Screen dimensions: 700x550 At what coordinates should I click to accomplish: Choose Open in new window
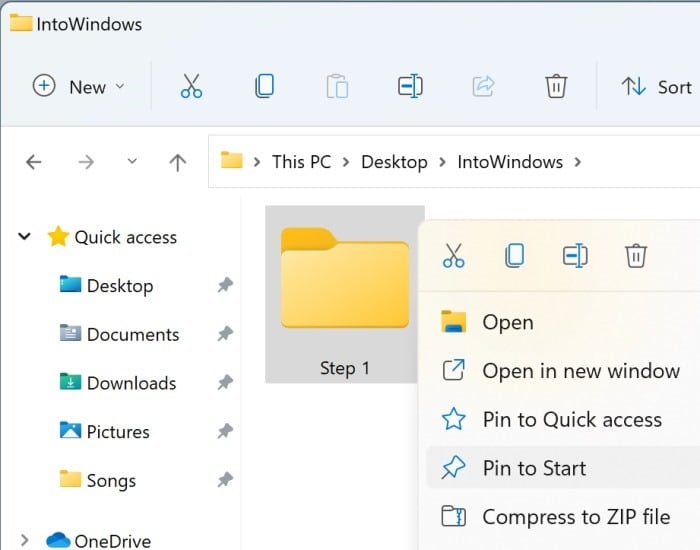pyautogui.click(x=562, y=371)
